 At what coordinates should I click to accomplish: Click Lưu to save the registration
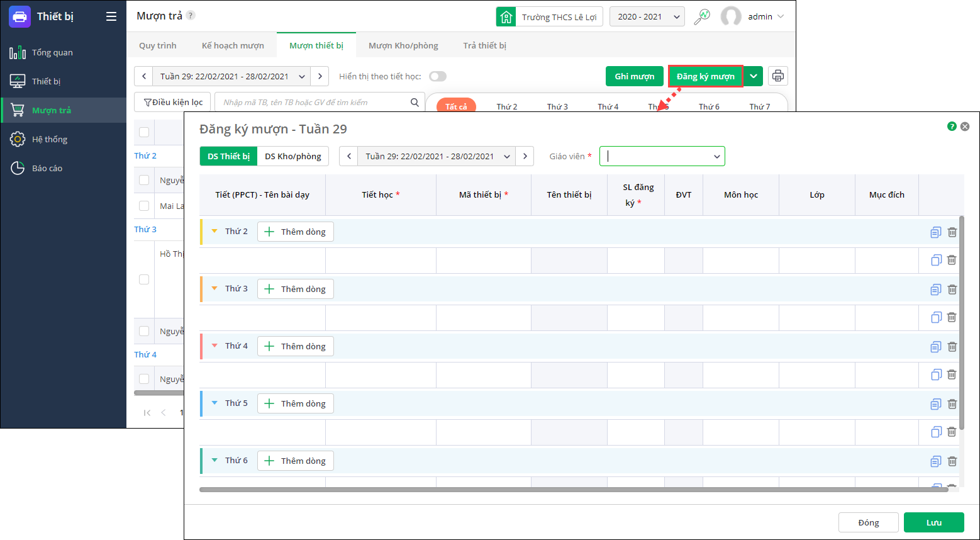[x=934, y=522]
